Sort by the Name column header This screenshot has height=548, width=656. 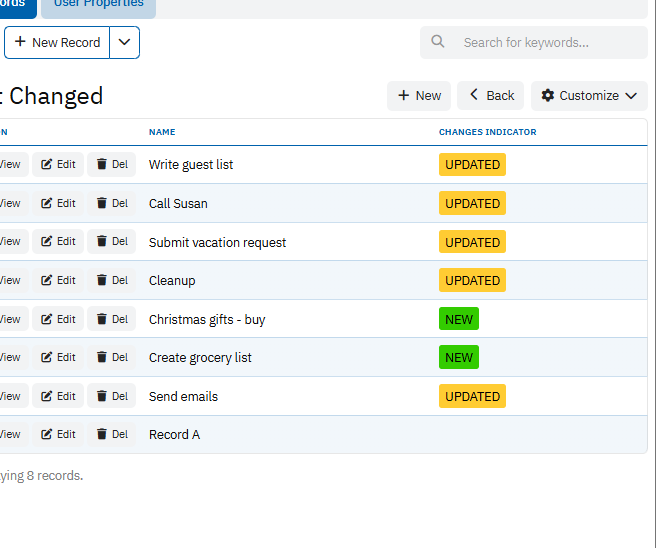(162, 132)
